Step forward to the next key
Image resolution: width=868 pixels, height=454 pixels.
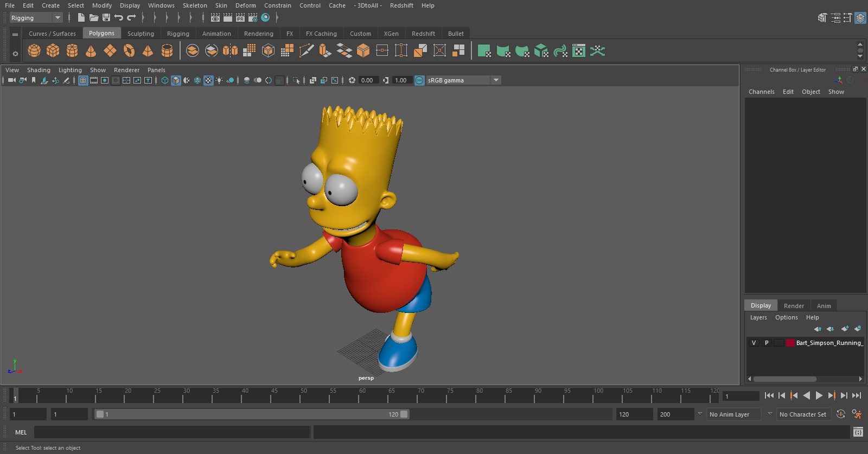(832, 395)
